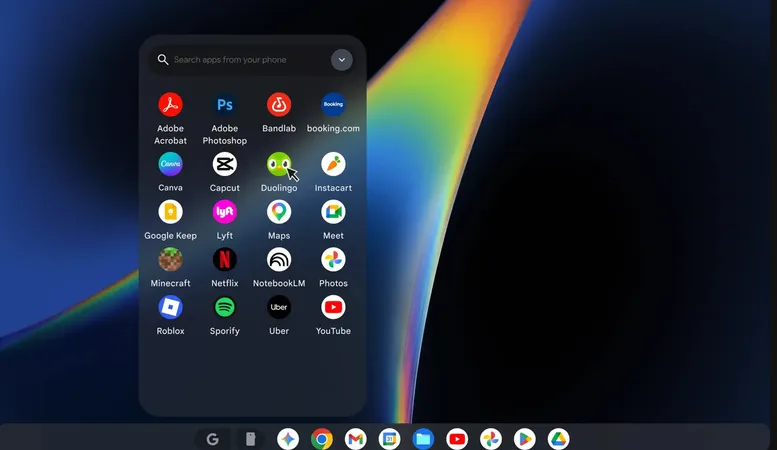Open Google launcher button on shelf

pyautogui.click(x=213, y=439)
